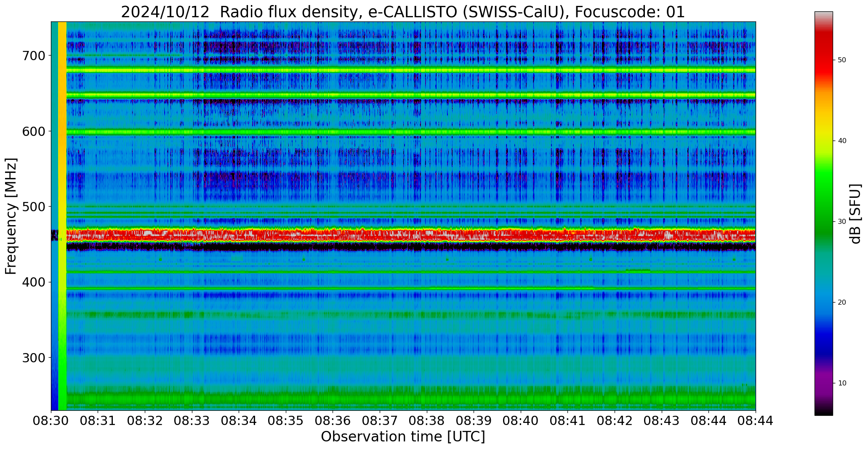Click the 'dB [SFU]' colorbar label

coord(855,214)
